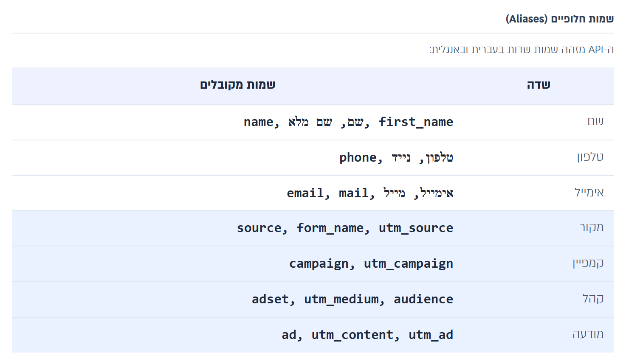Click the sentence about API field names

(522, 50)
